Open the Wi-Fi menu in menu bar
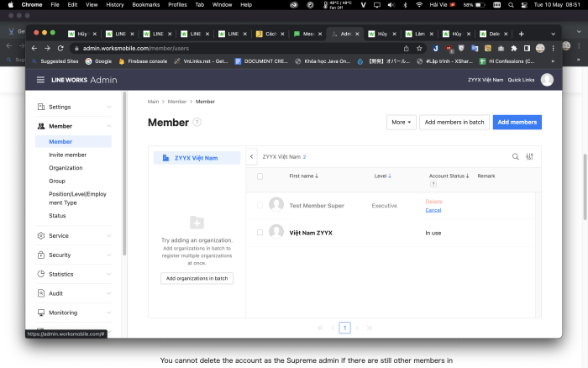The height and width of the screenshot is (368, 588). tap(419, 5)
